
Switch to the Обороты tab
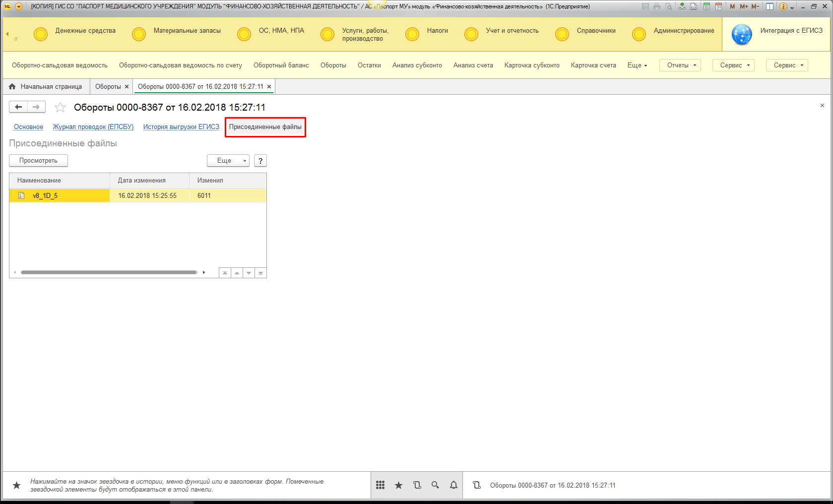click(108, 87)
